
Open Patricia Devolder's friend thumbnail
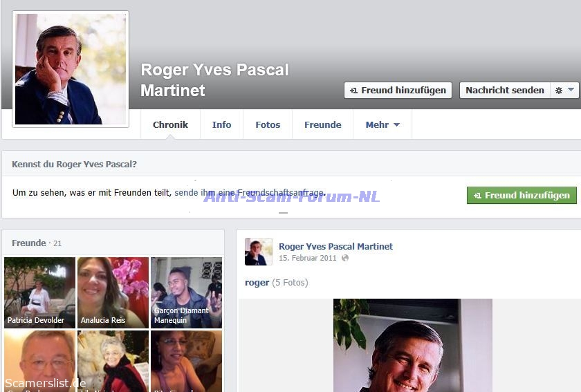(x=39, y=292)
